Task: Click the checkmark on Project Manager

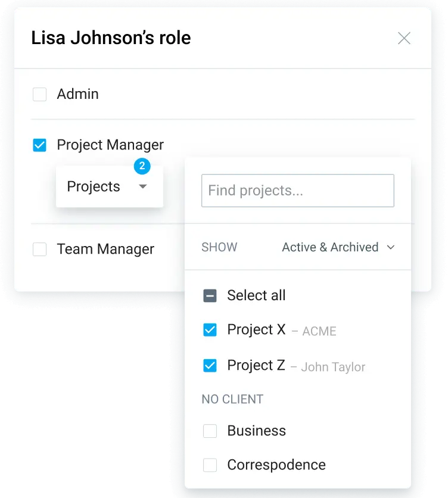Action: click(39, 145)
